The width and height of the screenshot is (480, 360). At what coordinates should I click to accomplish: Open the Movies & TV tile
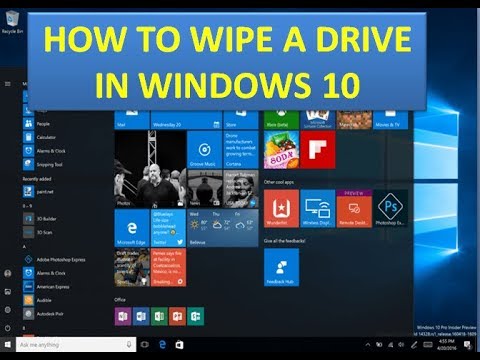[390, 120]
